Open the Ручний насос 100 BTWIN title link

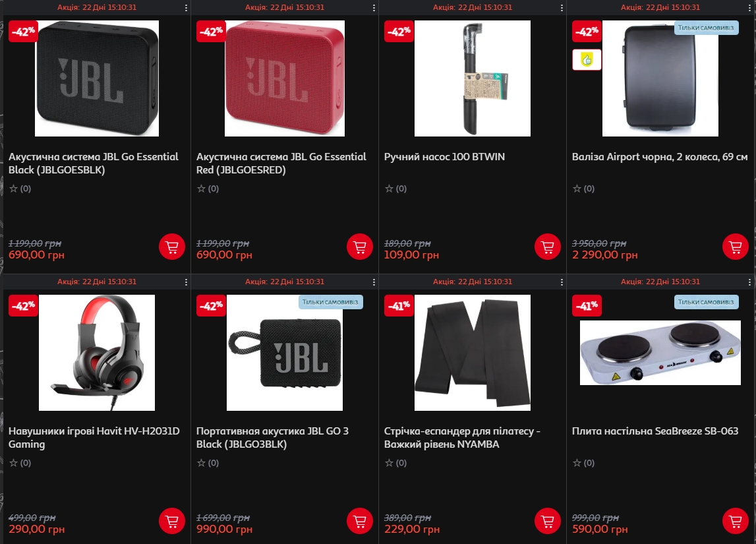click(444, 157)
